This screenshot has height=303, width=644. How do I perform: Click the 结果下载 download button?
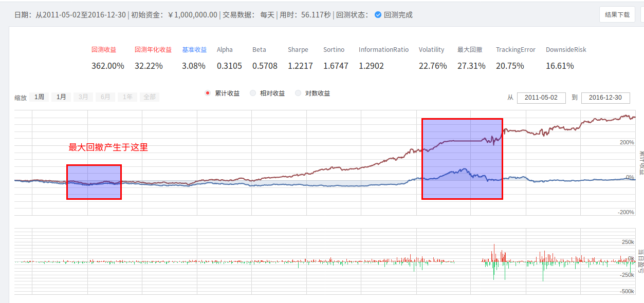(x=617, y=14)
